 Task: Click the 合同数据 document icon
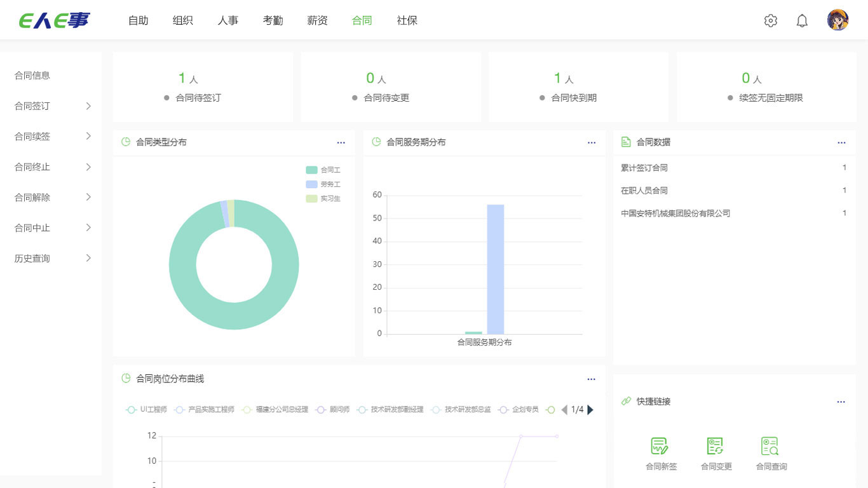coord(626,142)
